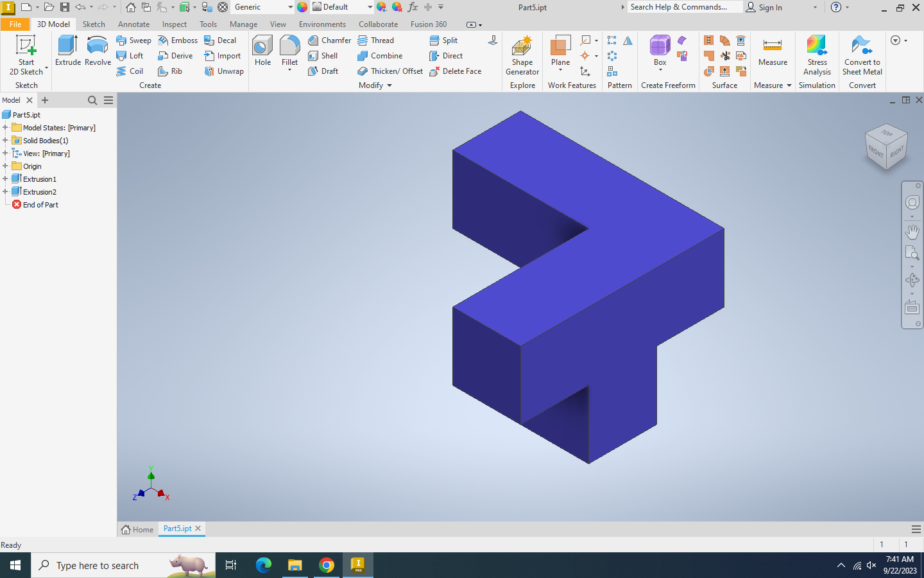Screen dimensions: 924x578
Task: Click the Measure tool
Action: [x=773, y=51]
